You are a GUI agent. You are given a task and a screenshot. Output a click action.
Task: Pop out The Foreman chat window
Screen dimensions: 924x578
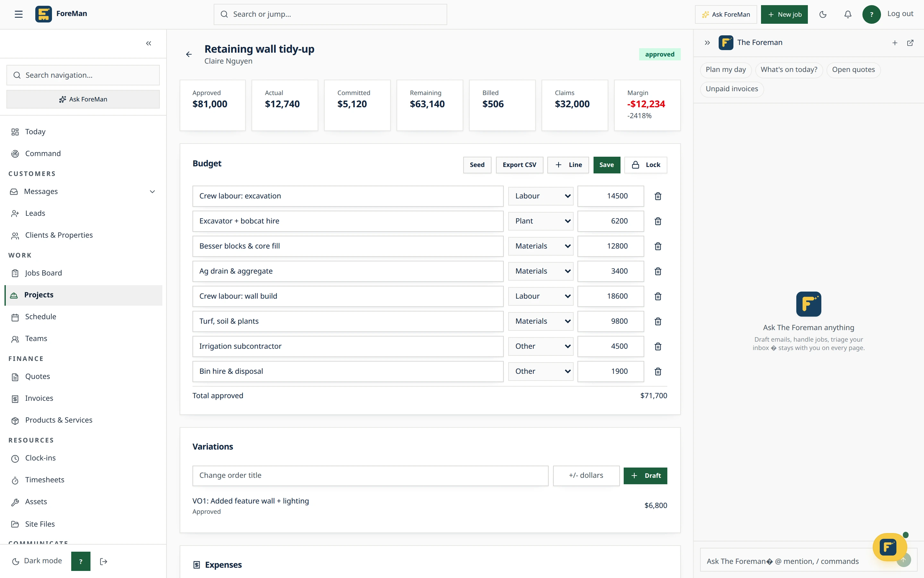910,43
